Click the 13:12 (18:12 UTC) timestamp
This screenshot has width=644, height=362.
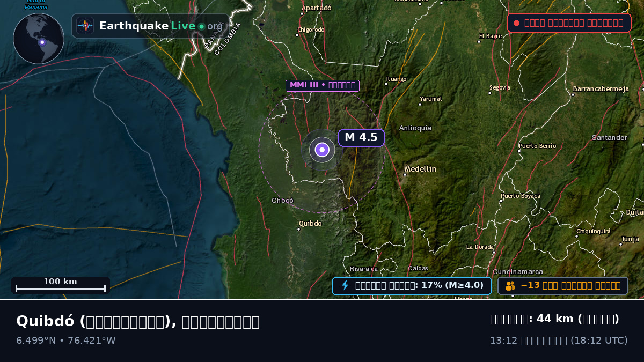pyautogui.click(x=559, y=341)
